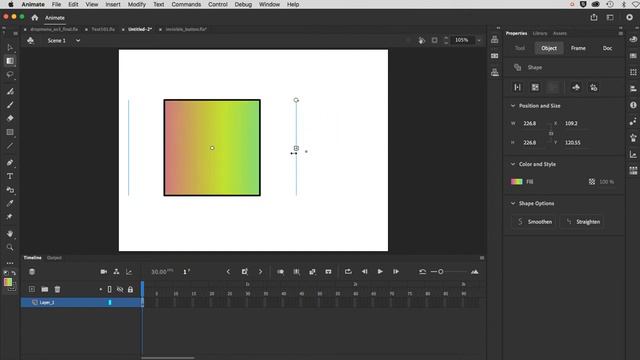The height and width of the screenshot is (360, 640).
Task: Open the stage zoom 105% dropdown
Action: (479, 40)
